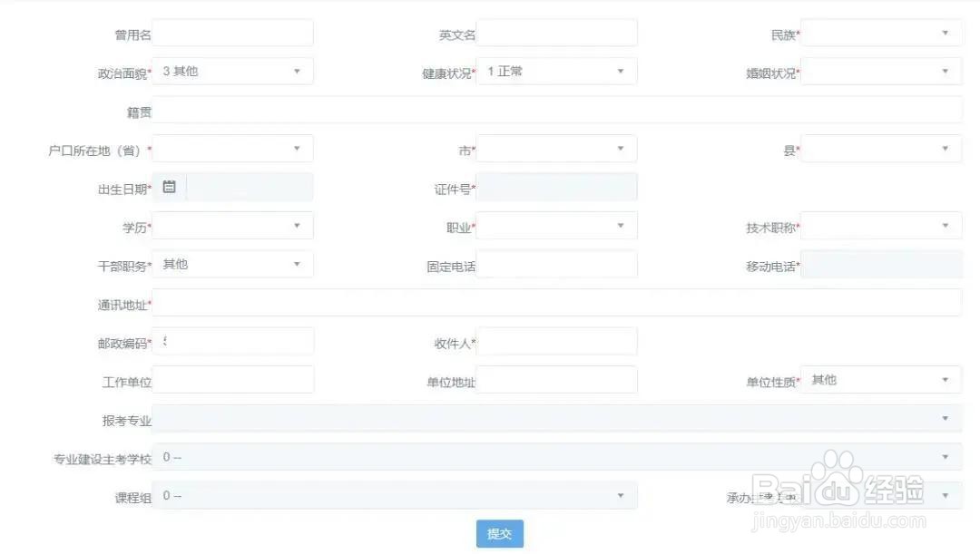The image size is (980, 554).
Task: Click the 曾用名 former name input field
Action: point(231,32)
